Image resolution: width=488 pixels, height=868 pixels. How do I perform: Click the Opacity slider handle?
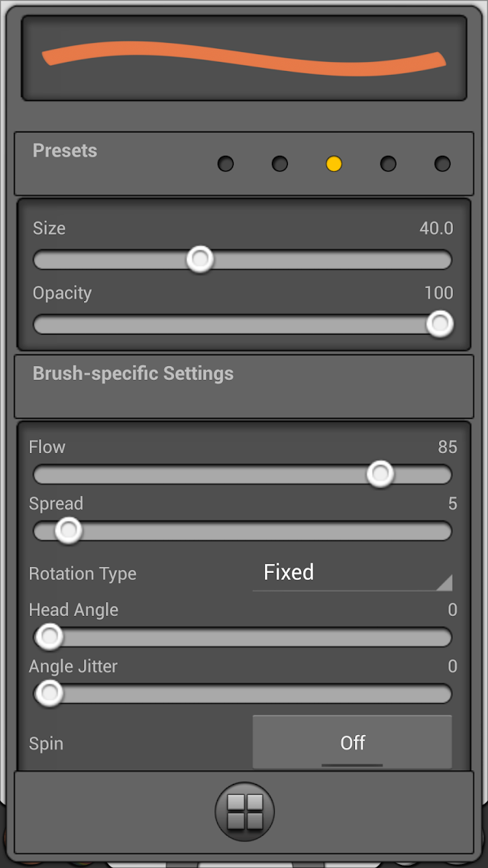439,324
